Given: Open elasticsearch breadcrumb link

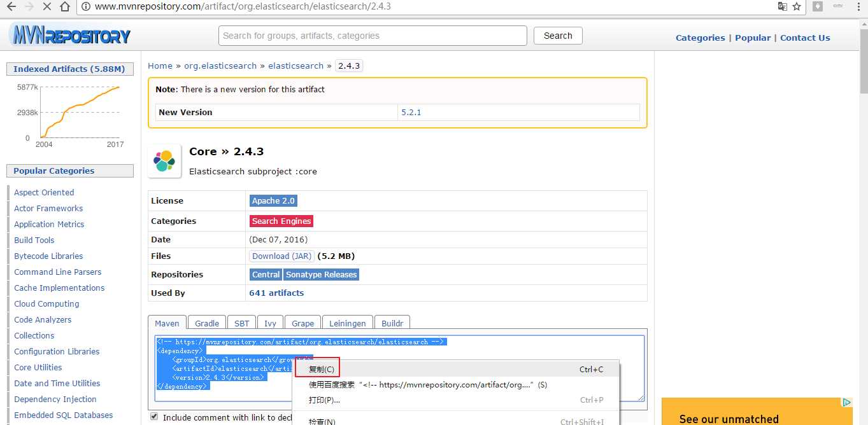Looking at the screenshot, I should click(x=295, y=66).
